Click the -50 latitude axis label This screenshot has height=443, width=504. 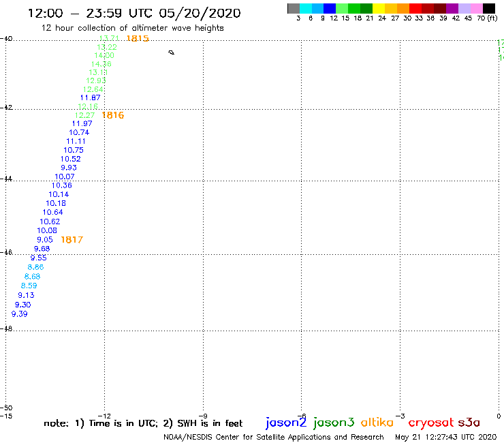(6, 408)
